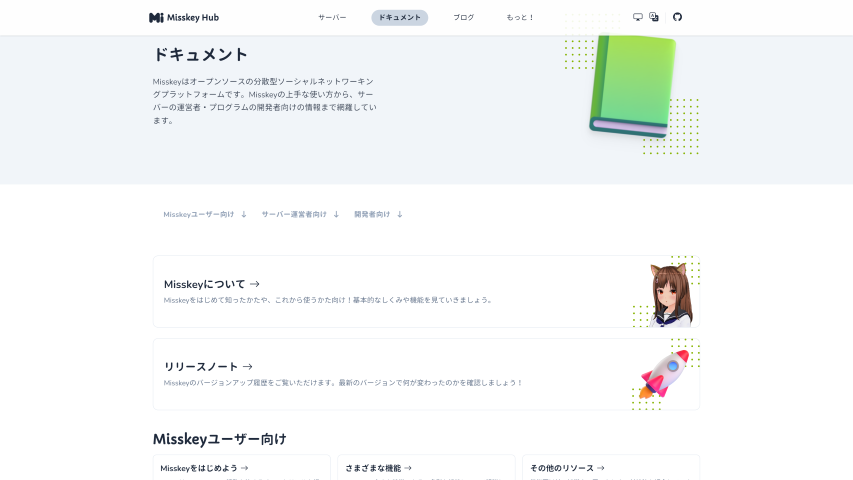Open the ブログ nav item
The image size is (853, 480).
463,17
